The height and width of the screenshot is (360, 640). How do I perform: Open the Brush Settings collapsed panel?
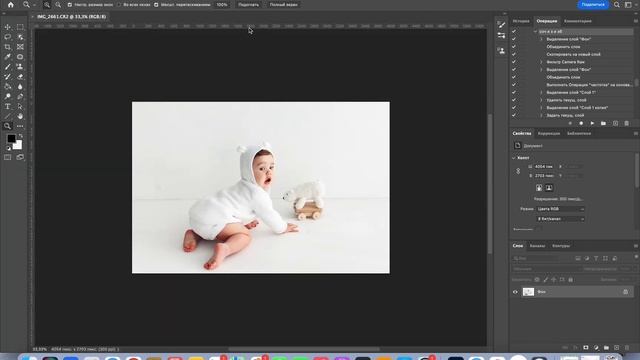point(501,25)
